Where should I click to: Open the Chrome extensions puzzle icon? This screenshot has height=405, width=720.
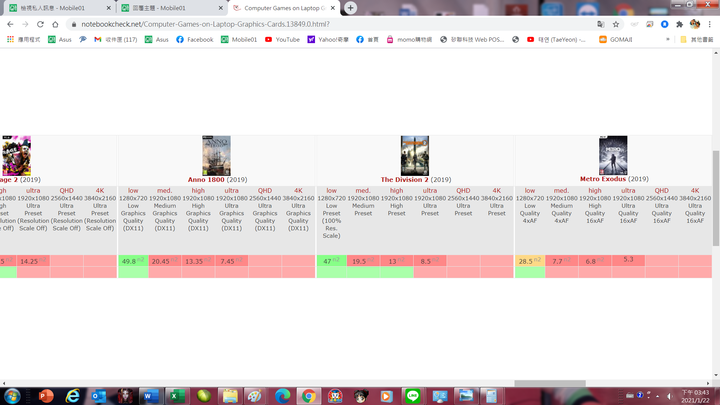[680, 24]
